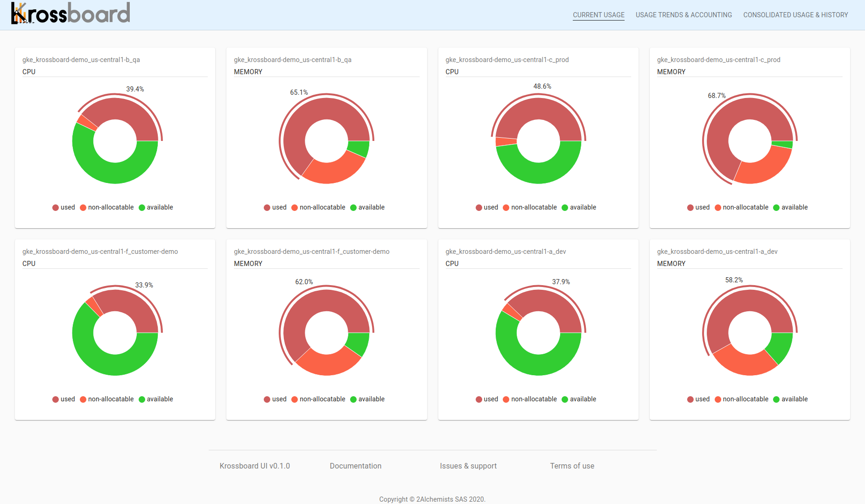The height and width of the screenshot is (504, 865).
Task: Select the Current Usage tab
Action: [598, 15]
